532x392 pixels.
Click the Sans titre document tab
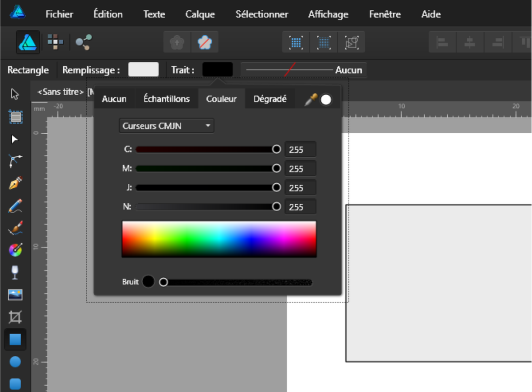[65, 92]
